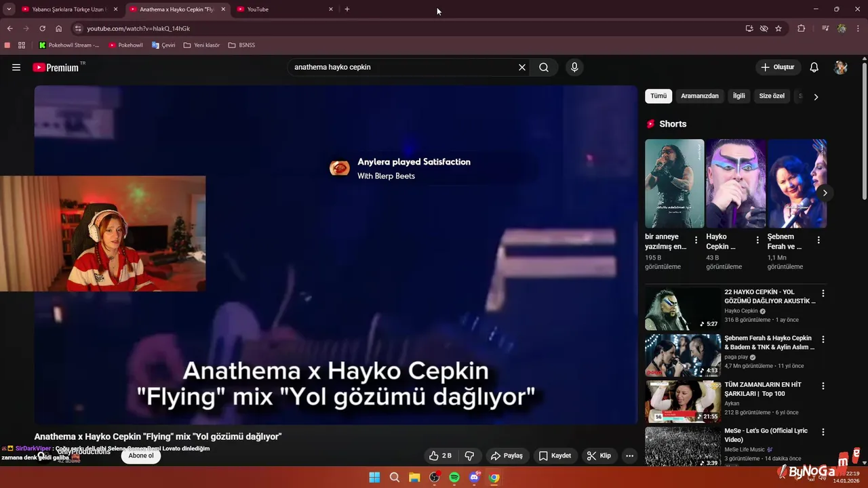This screenshot has width=868, height=488.
Task: Open the Hayko Cepkin Short with face paint
Action: click(x=736, y=184)
